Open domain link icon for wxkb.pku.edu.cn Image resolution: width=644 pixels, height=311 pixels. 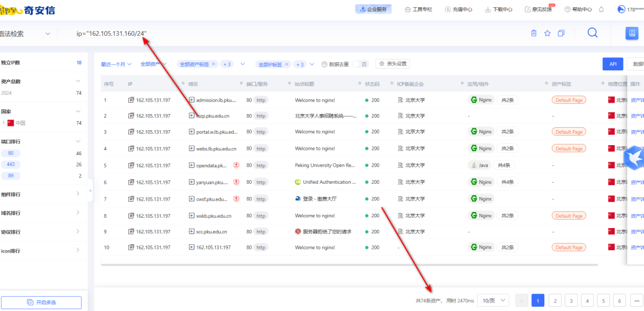191,215
